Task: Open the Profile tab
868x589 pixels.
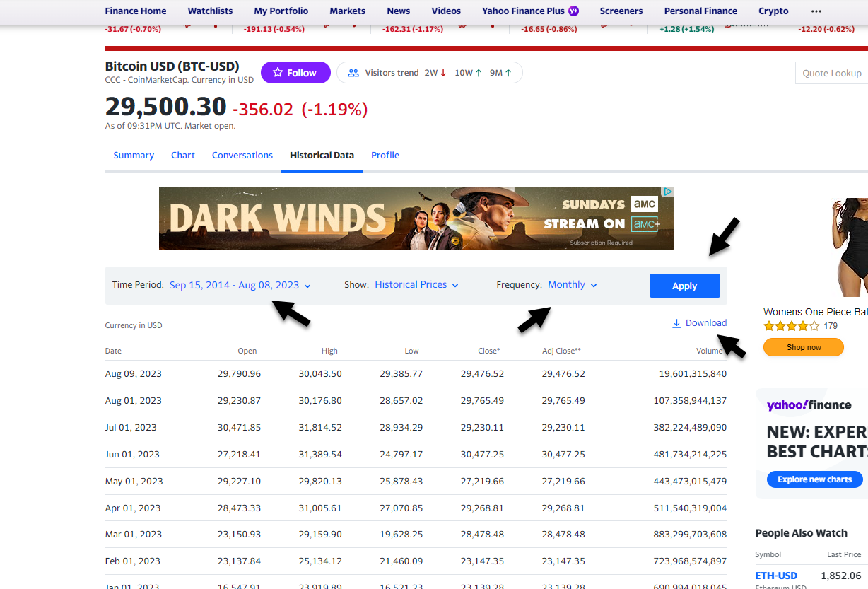Action: click(385, 156)
